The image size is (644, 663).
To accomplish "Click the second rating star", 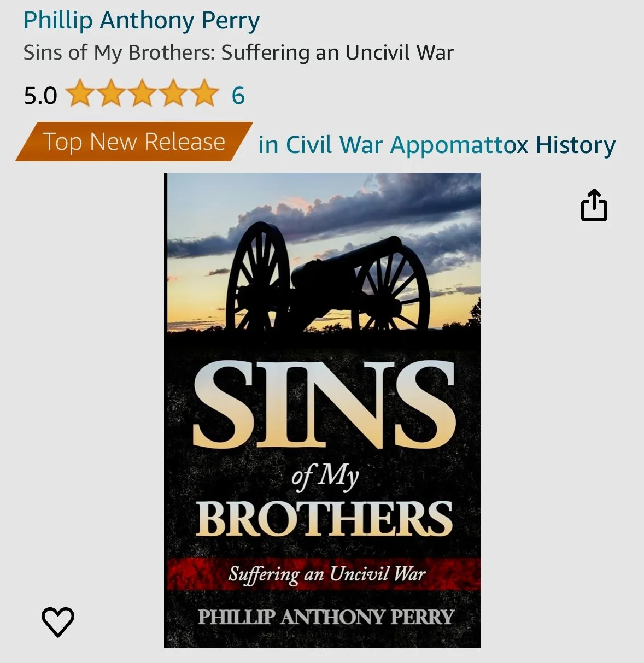I will [111, 93].
